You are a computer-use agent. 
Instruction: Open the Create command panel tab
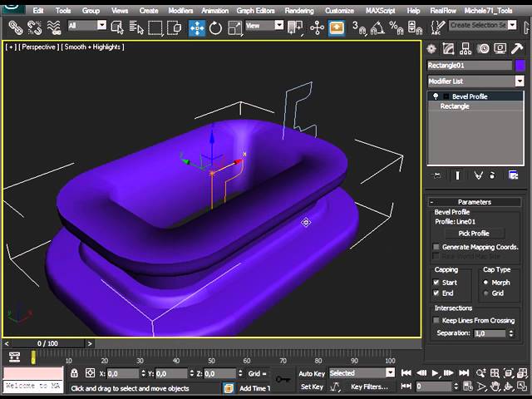pyautogui.click(x=431, y=49)
